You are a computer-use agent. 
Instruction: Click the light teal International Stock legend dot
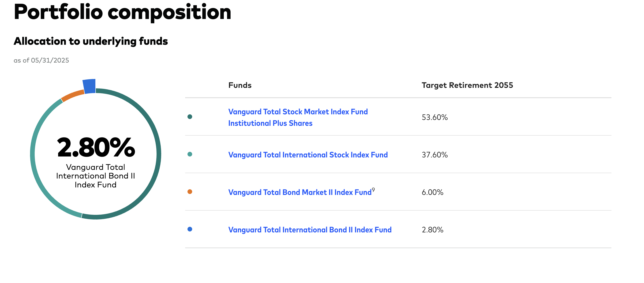[190, 154]
